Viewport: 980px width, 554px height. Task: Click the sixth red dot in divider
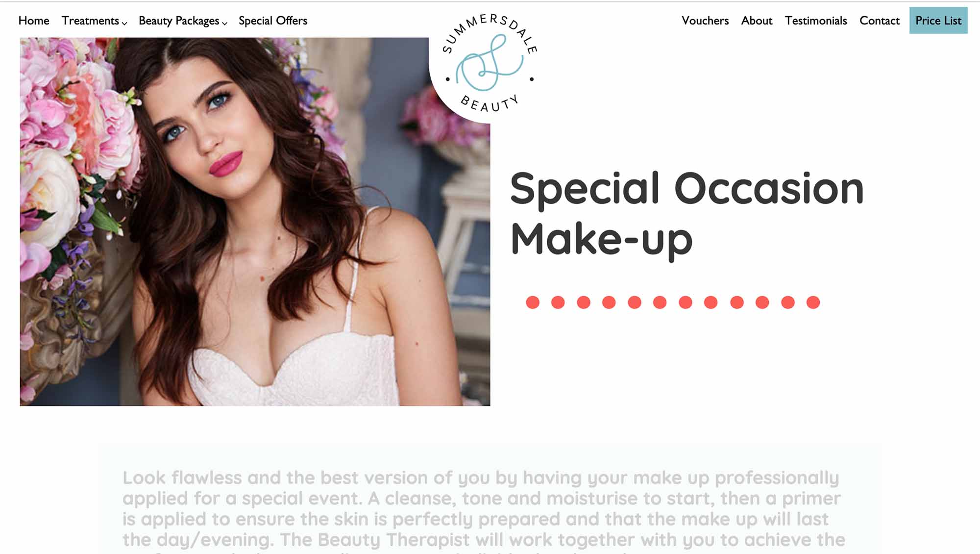click(x=660, y=302)
